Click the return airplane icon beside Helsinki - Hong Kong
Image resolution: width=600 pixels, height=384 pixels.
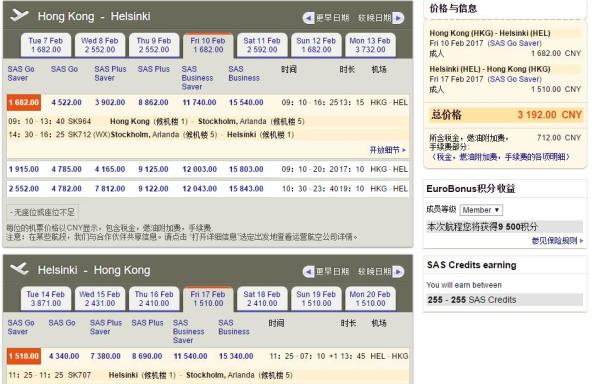19,269
